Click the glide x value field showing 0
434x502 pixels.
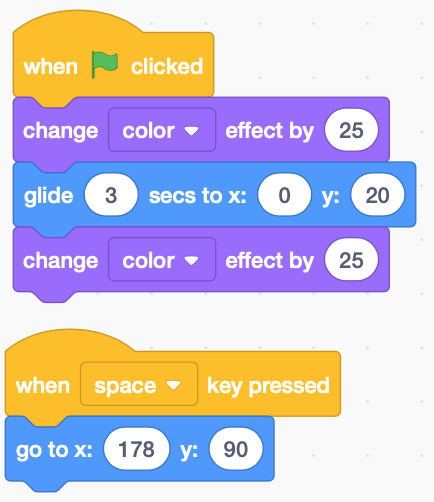[x=284, y=195]
